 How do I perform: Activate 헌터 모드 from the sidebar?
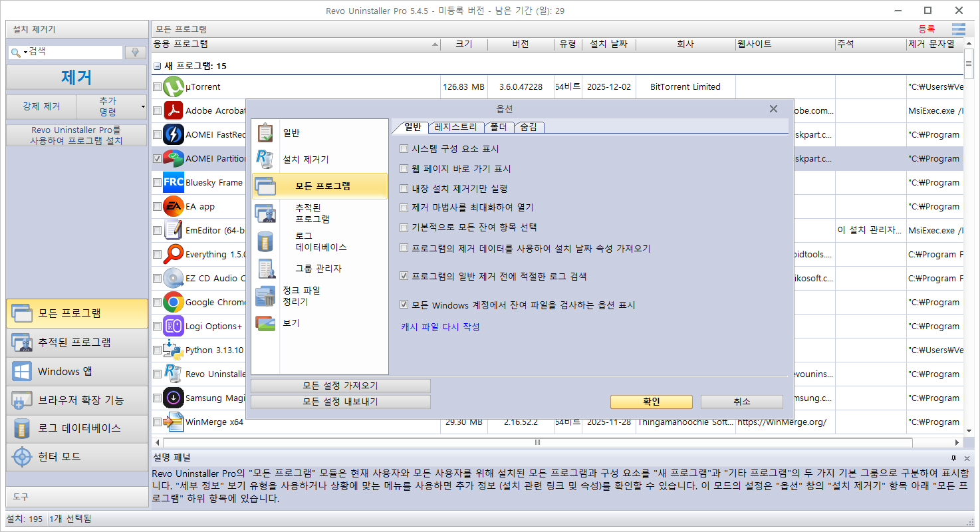77,457
